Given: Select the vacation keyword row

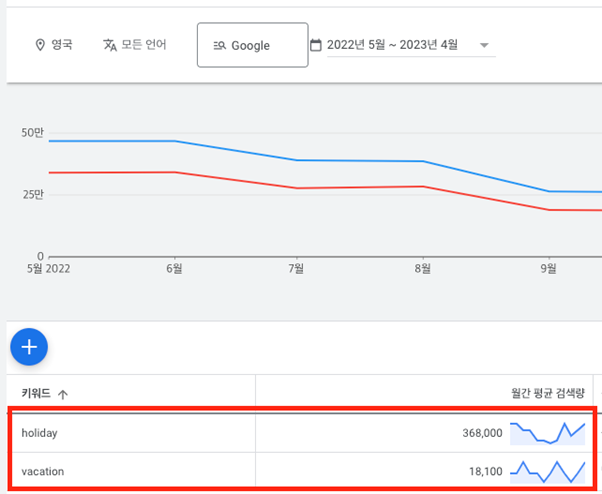Looking at the screenshot, I should (302, 471).
